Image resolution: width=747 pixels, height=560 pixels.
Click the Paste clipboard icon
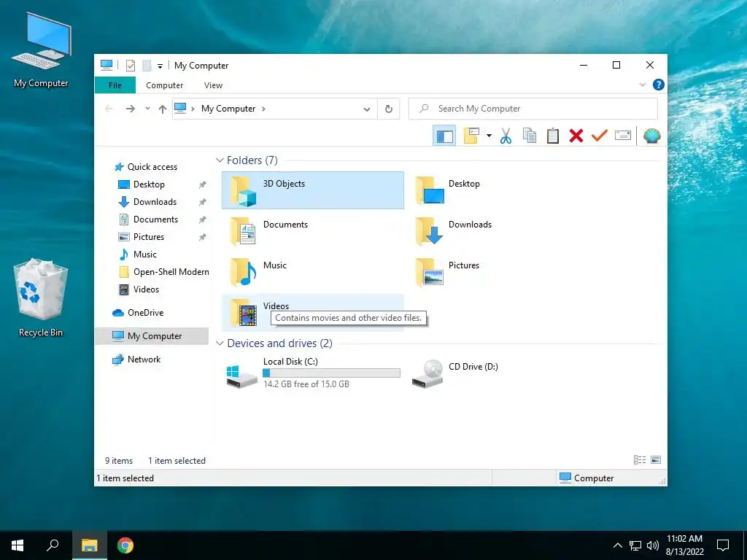(553, 136)
